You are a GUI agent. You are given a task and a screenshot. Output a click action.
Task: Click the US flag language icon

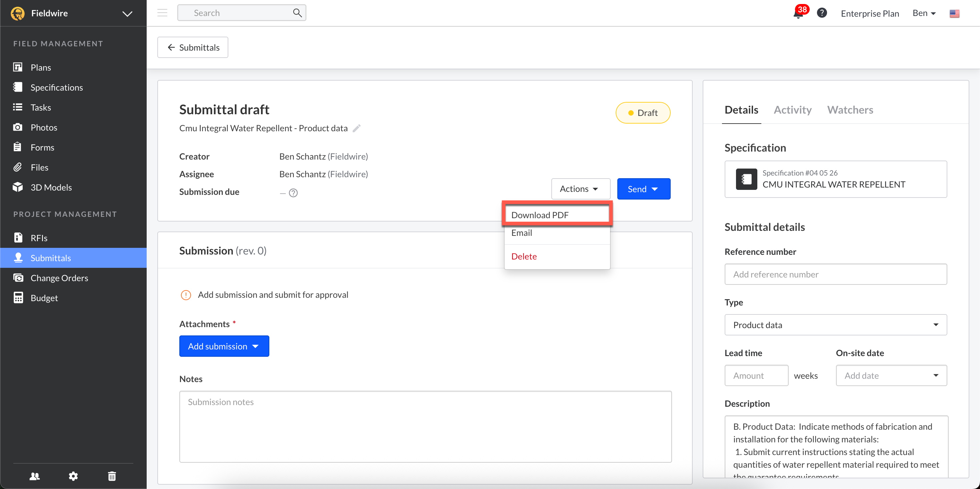[x=954, y=13]
